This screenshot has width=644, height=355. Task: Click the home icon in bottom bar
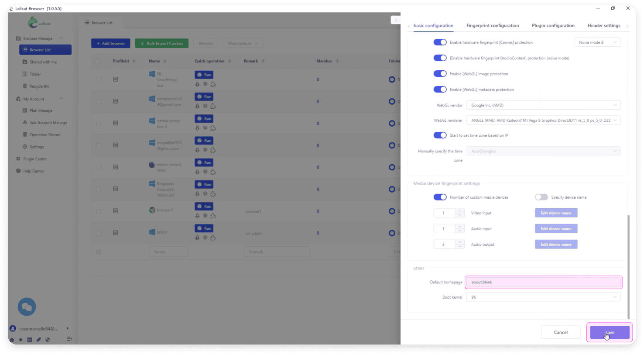pos(12,340)
